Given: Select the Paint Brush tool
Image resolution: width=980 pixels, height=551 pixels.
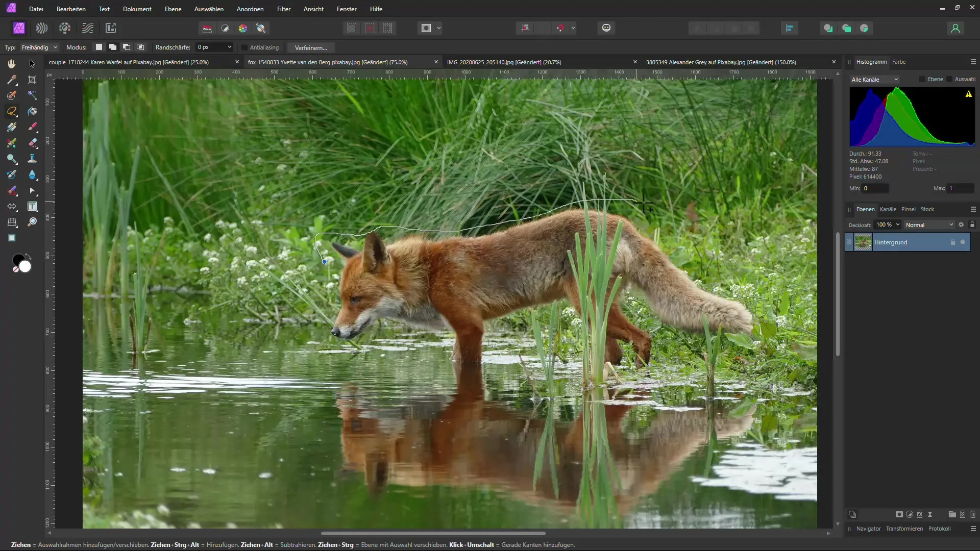Looking at the screenshot, I should point(32,127).
